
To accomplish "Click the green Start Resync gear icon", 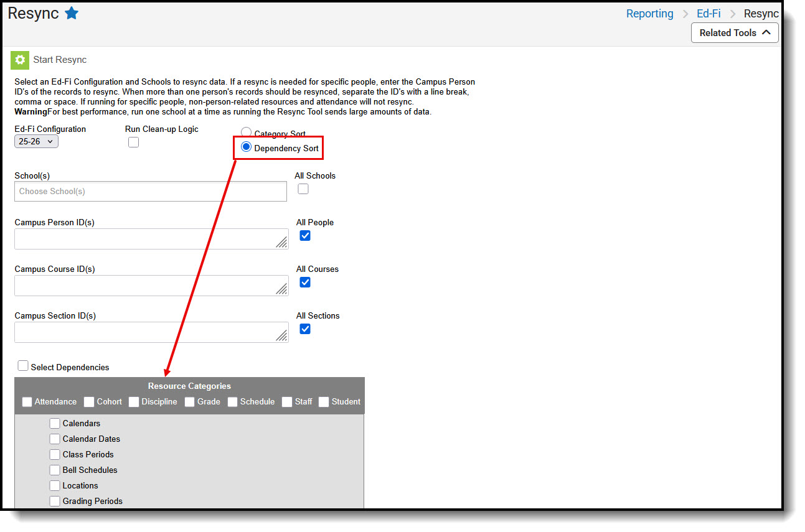I will click(x=21, y=60).
